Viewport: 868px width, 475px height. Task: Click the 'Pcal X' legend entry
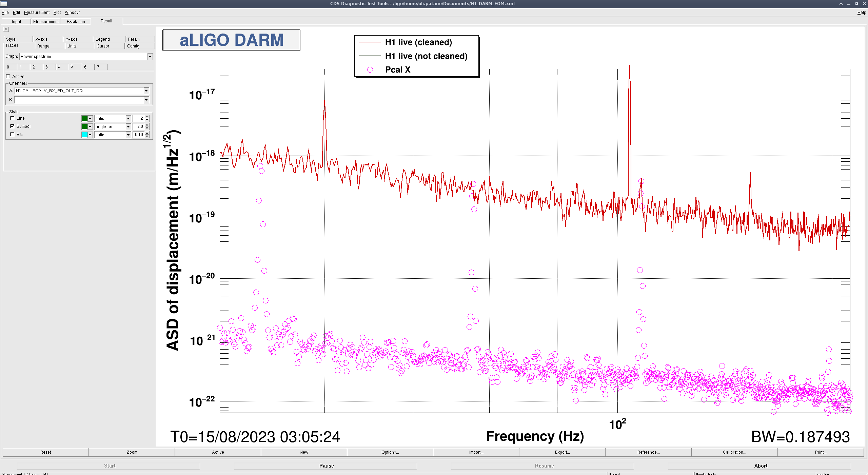coord(398,70)
